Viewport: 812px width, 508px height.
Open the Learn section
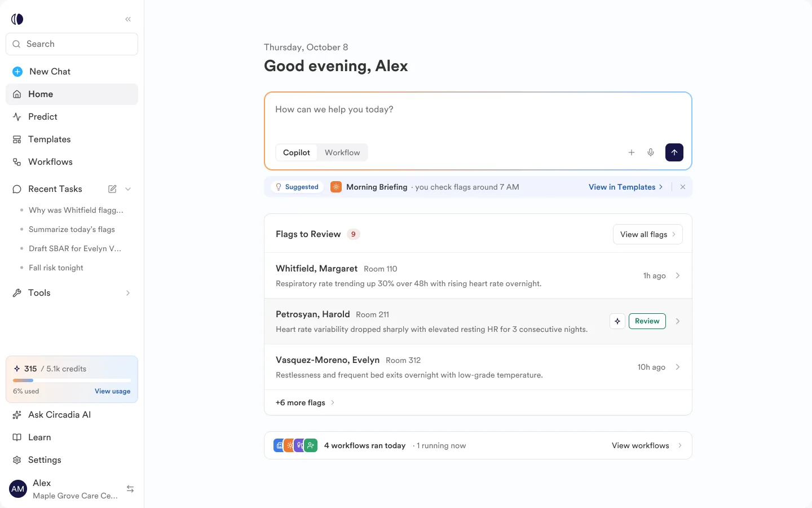click(x=72, y=437)
